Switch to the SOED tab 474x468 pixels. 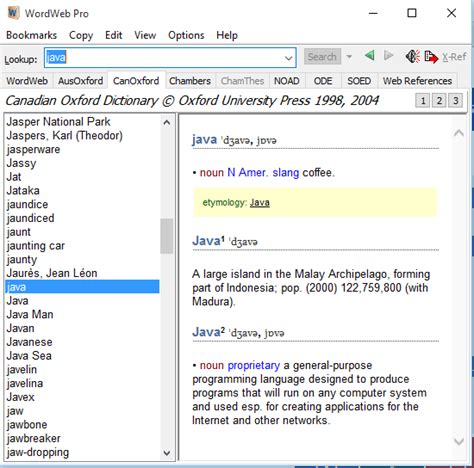click(x=359, y=81)
